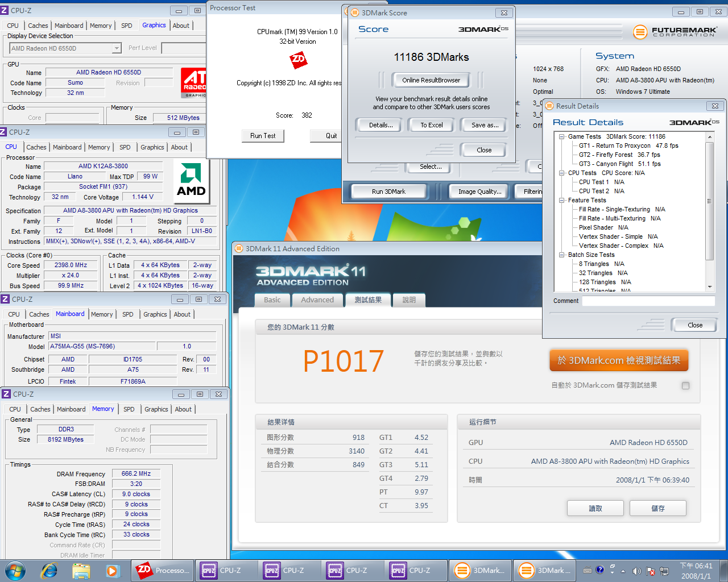Click Close in Result Details dialog
The image size is (728, 582).
[x=695, y=325]
